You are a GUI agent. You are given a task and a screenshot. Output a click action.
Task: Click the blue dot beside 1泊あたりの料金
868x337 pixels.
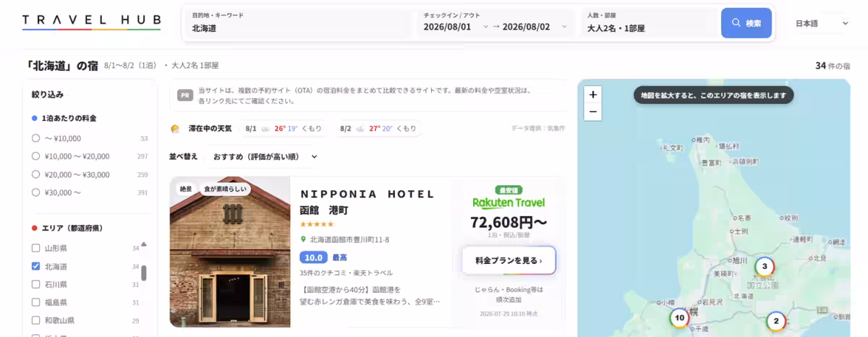35,118
